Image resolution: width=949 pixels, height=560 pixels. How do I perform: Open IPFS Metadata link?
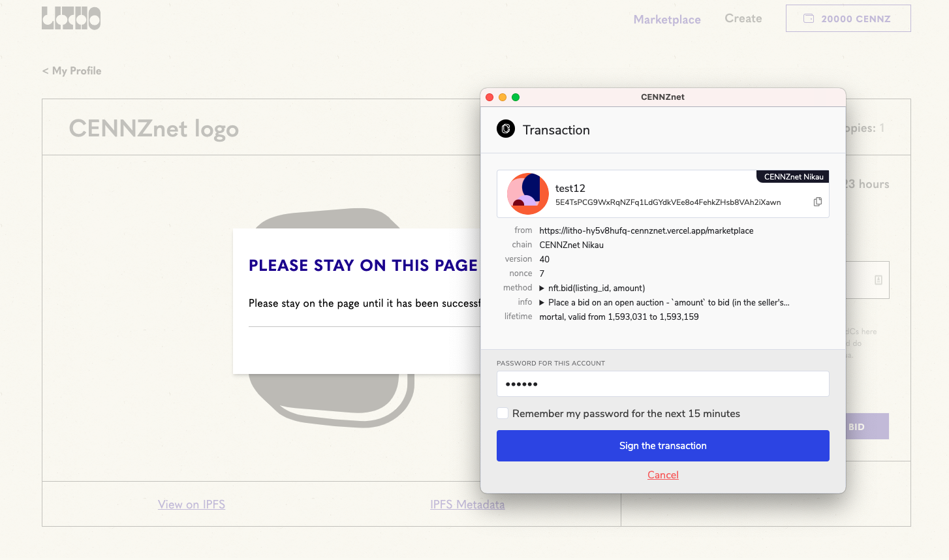tap(467, 505)
